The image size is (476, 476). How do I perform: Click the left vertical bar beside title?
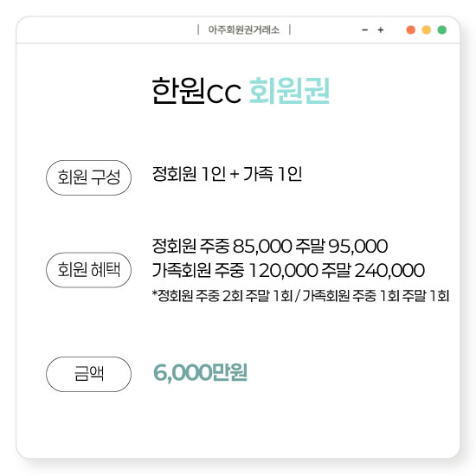(x=198, y=29)
